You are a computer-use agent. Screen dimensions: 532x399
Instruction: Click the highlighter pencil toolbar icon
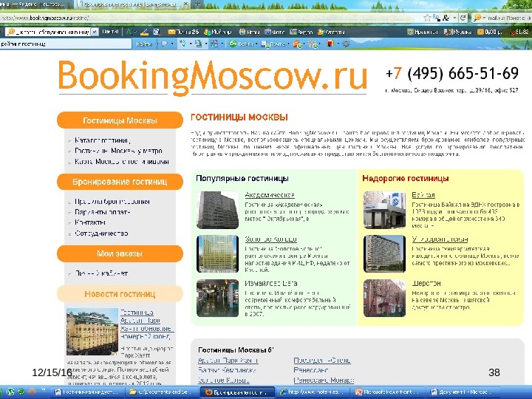pyautogui.click(x=144, y=32)
